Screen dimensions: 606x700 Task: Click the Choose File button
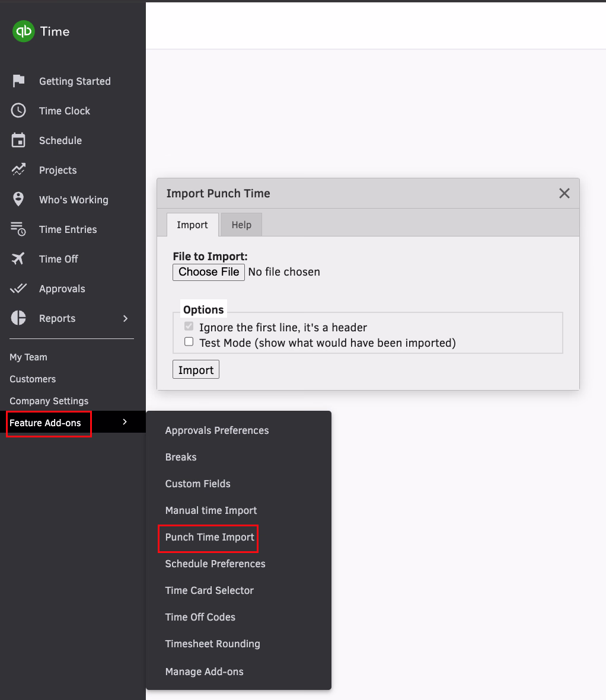click(x=209, y=272)
